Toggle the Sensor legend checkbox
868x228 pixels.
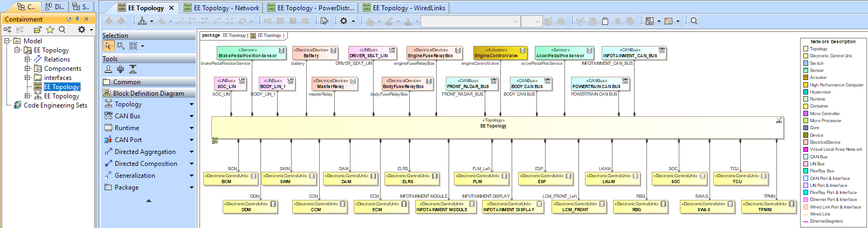pos(806,70)
